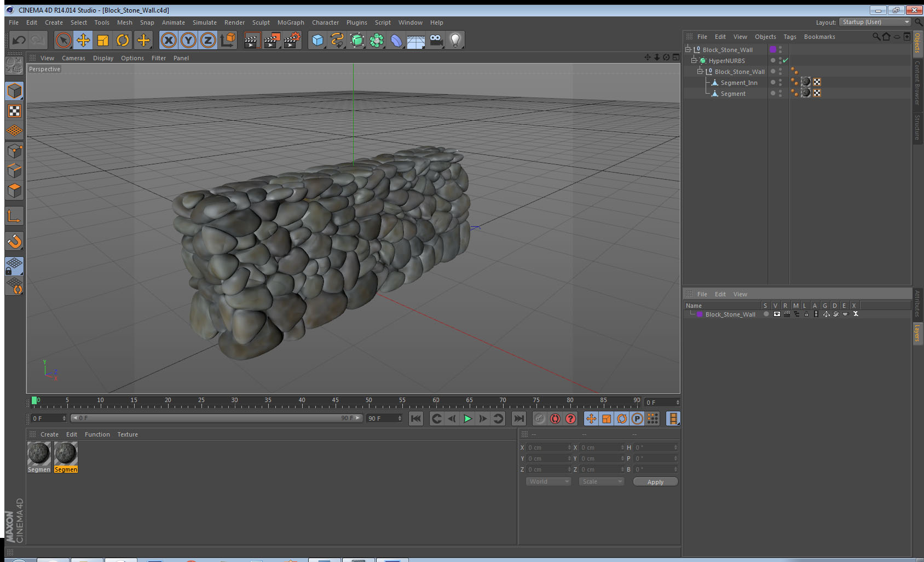Viewport: 924px width, 562px height.
Task: Play animation forward
Action: point(467,418)
